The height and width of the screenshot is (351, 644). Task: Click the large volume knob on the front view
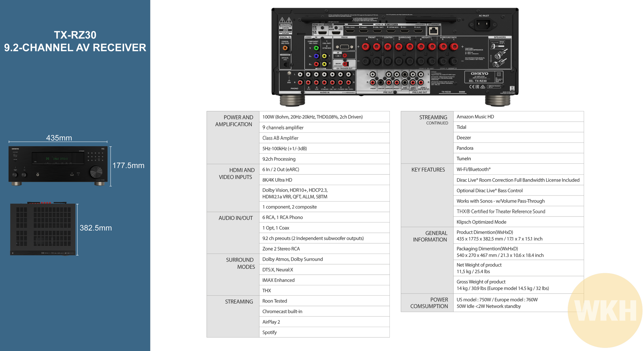96,172
